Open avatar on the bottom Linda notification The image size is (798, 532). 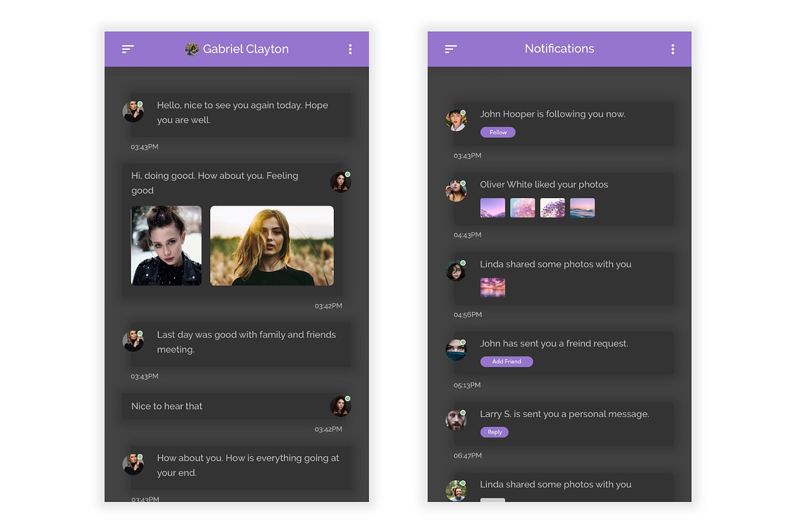click(456, 491)
